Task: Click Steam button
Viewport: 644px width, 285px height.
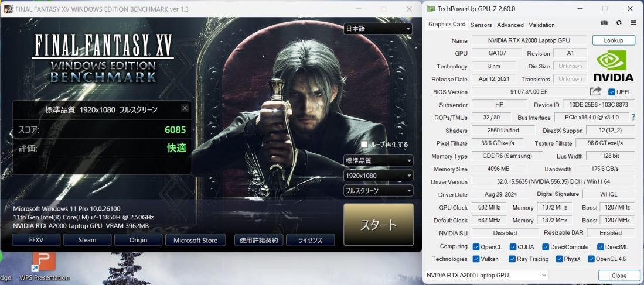Action: coord(87,240)
